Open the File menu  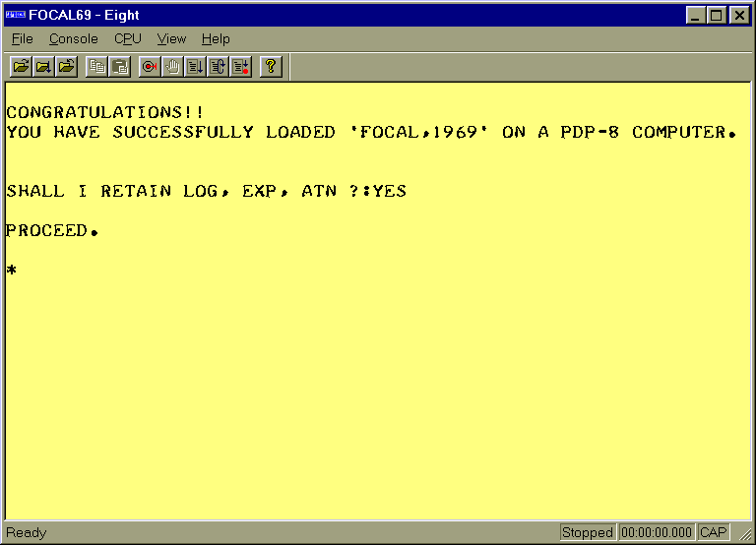(x=23, y=39)
